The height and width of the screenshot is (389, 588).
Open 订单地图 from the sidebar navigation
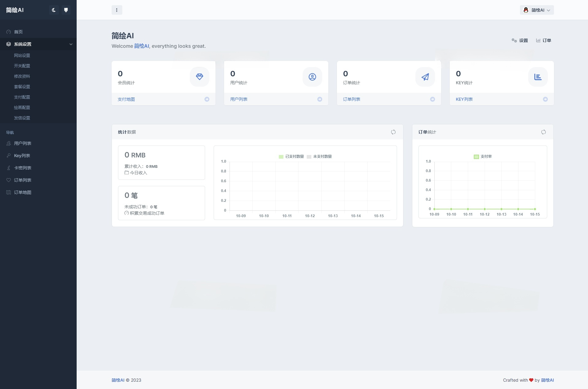[23, 192]
